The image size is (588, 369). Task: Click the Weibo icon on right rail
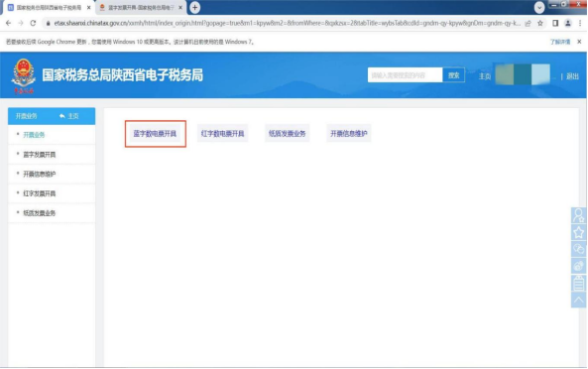[x=579, y=266]
